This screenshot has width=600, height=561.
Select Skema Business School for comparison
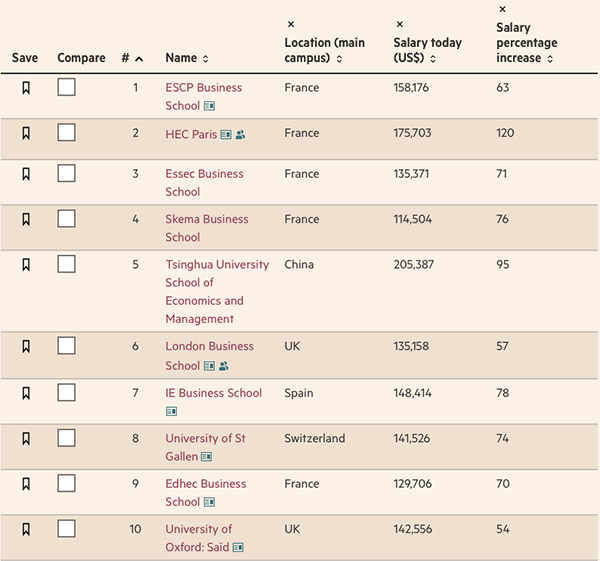(x=66, y=219)
